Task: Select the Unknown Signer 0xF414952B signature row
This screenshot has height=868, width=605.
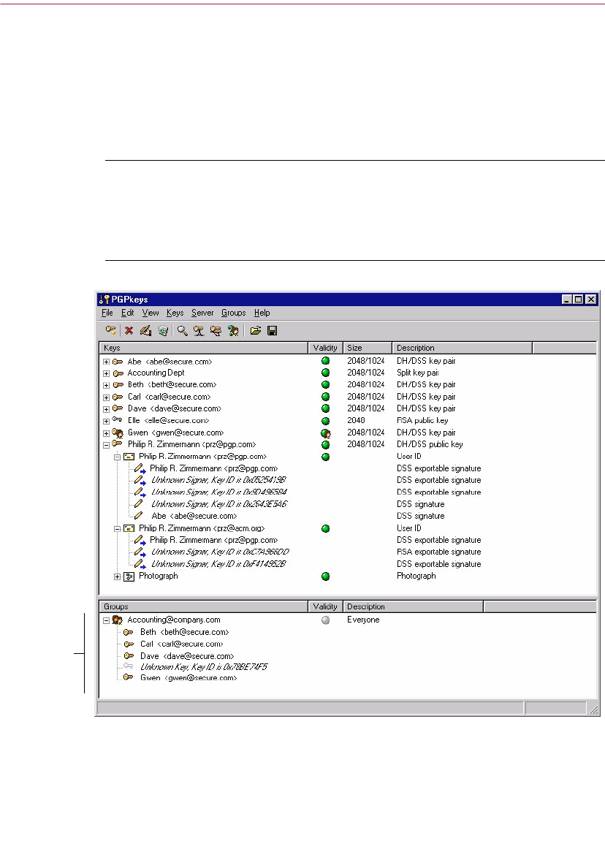Action: pos(218,564)
